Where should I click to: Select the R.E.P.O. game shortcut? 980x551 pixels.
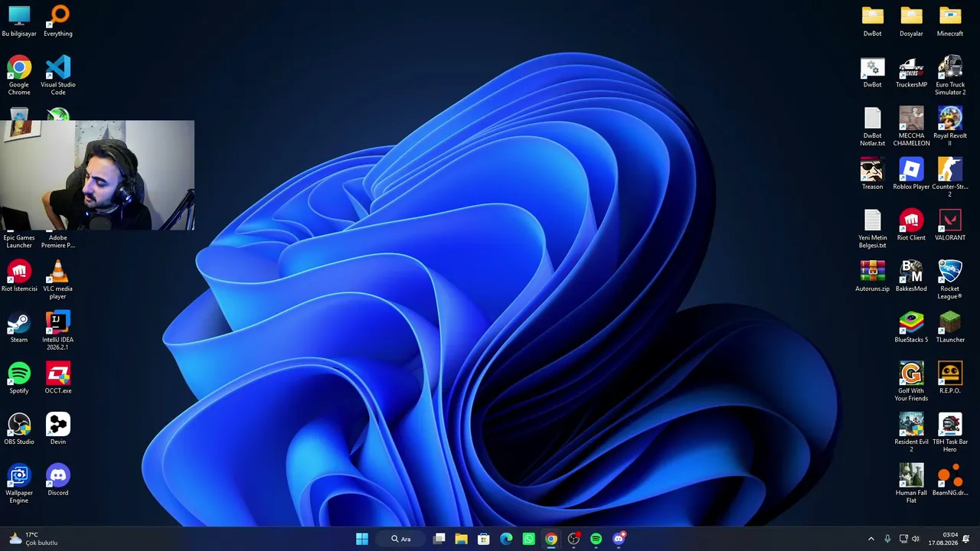[950, 379]
